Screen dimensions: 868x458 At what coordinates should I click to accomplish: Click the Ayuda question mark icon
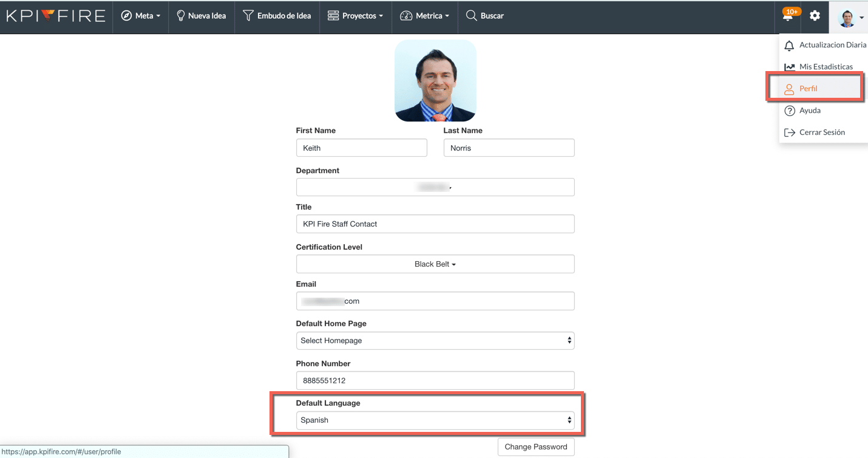(x=790, y=111)
